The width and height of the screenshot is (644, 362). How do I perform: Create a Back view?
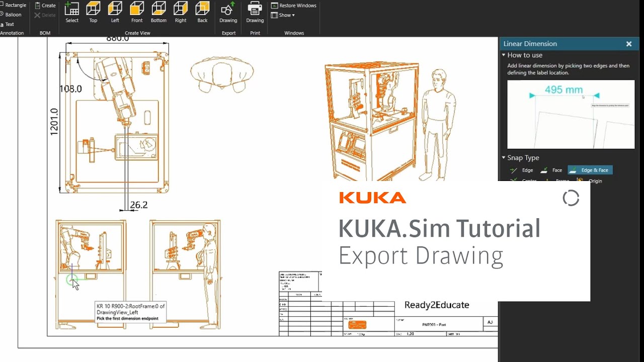click(202, 13)
